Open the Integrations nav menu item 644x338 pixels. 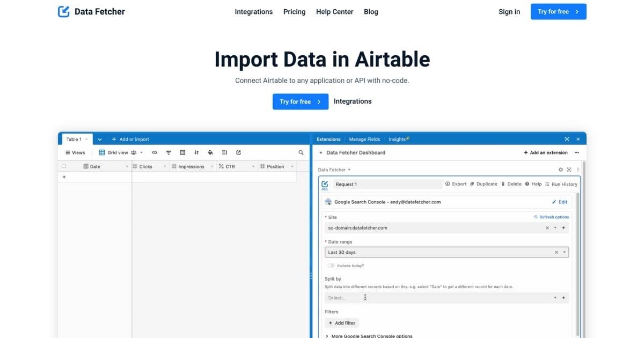(x=253, y=12)
